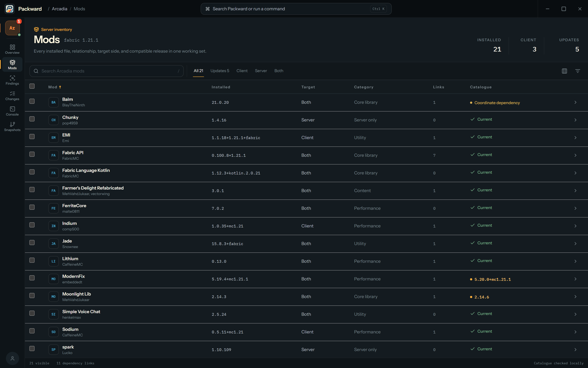Open Coordinate dependency status for Balm
The height and width of the screenshot is (368, 588).
click(x=495, y=103)
